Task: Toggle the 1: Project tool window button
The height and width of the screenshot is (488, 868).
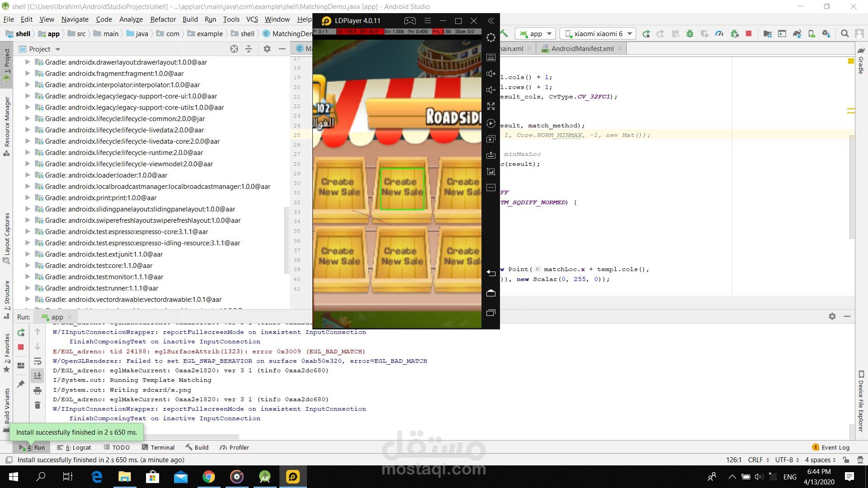Action: (x=6, y=66)
